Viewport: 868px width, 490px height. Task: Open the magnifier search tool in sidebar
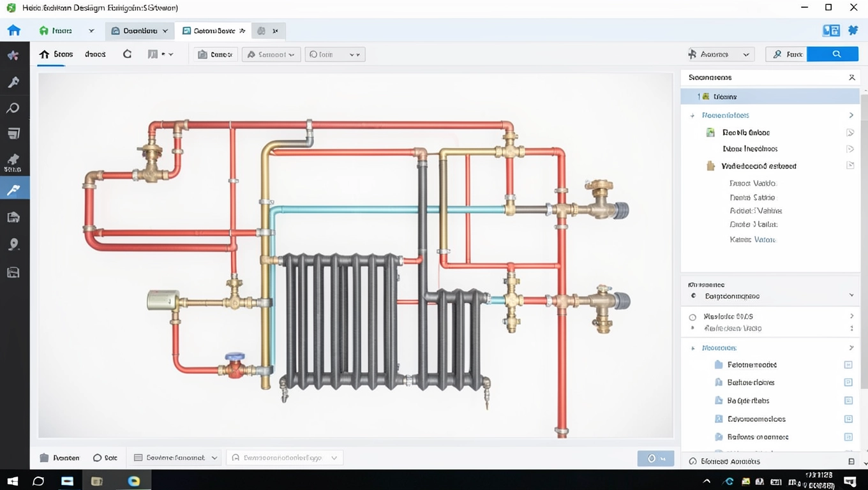(x=13, y=108)
